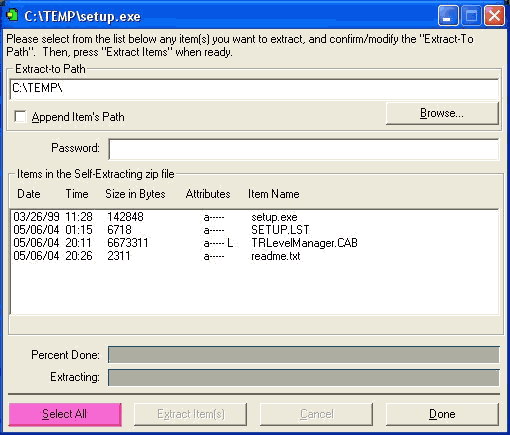Click the Done button
Viewport: 510px width, 435px height.
coord(442,414)
